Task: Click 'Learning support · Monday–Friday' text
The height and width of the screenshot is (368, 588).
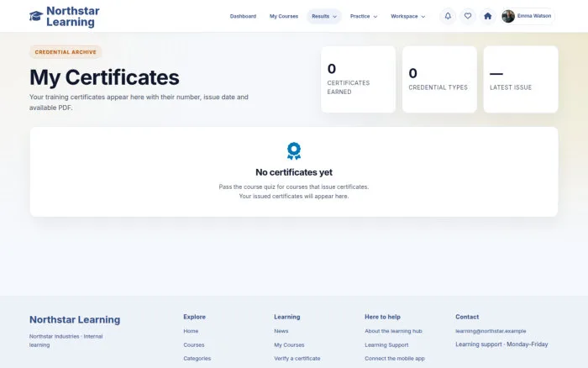Action: (x=501, y=344)
